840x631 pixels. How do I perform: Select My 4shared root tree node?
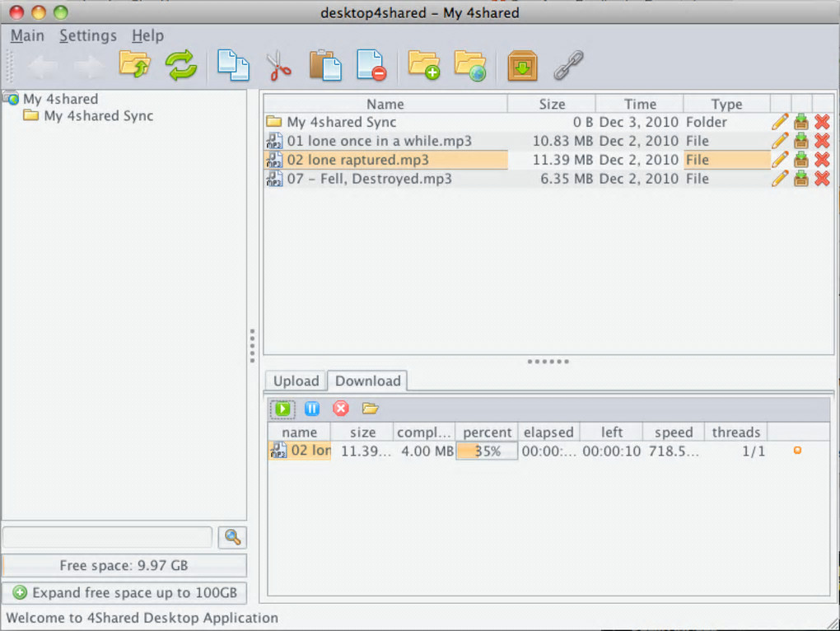60,99
